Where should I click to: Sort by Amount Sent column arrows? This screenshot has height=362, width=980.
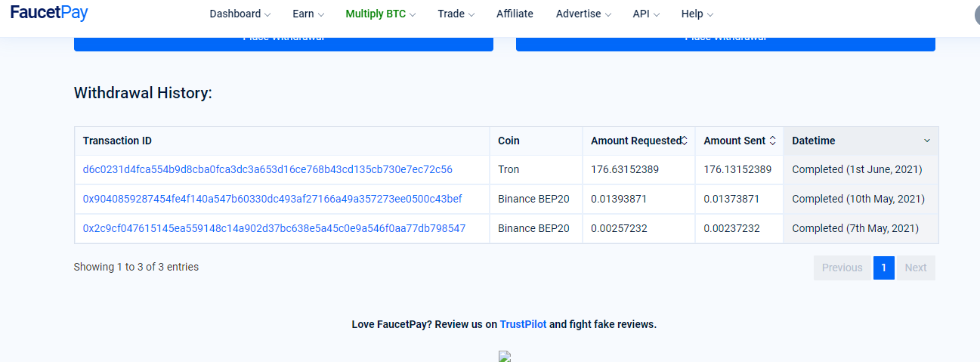click(772, 141)
